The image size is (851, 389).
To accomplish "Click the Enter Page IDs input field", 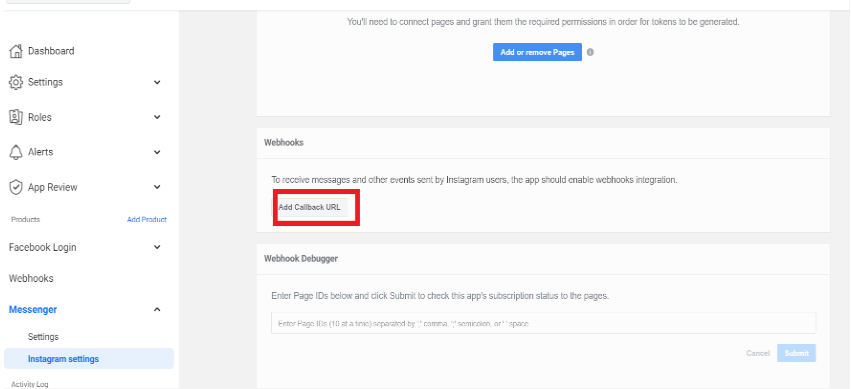I will pos(543,323).
